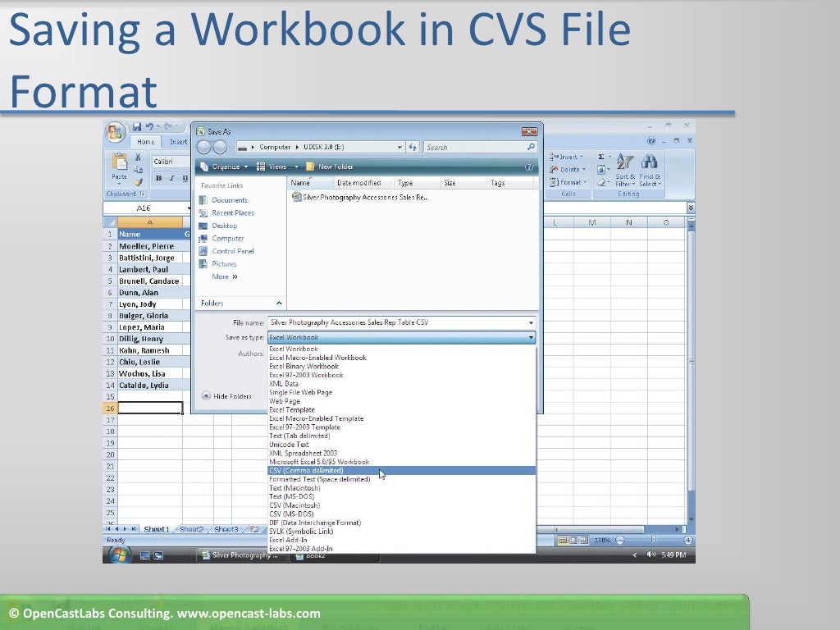Open Control Panel in Favorite Links
The height and width of the screenshot is (630, 840).
point(232,251)
